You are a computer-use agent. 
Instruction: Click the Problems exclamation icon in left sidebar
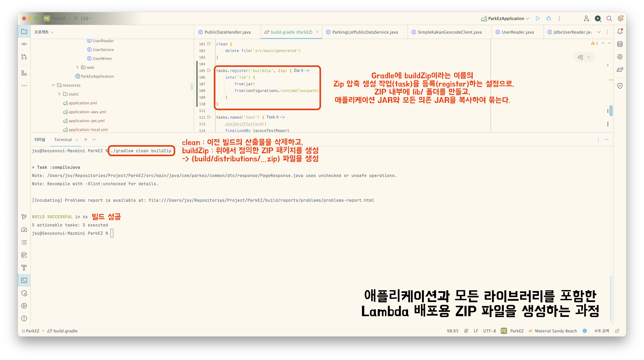pyautogui.click(x=24, y=318)
